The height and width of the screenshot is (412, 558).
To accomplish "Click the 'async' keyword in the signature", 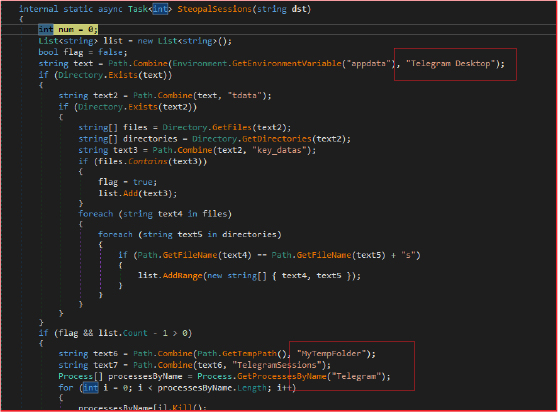I will click(110, 9).
